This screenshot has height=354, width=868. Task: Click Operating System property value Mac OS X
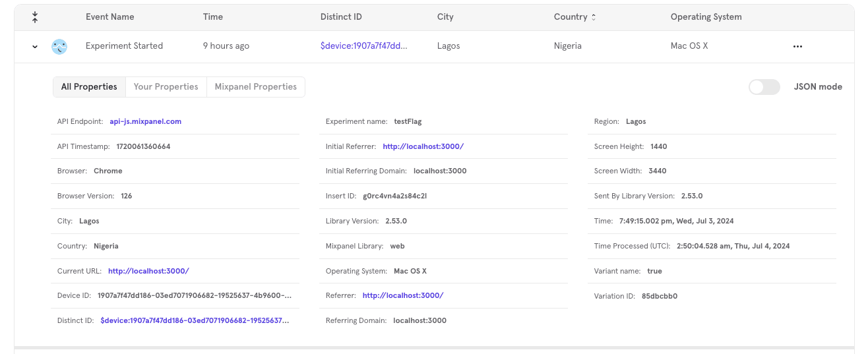[410, 271]
